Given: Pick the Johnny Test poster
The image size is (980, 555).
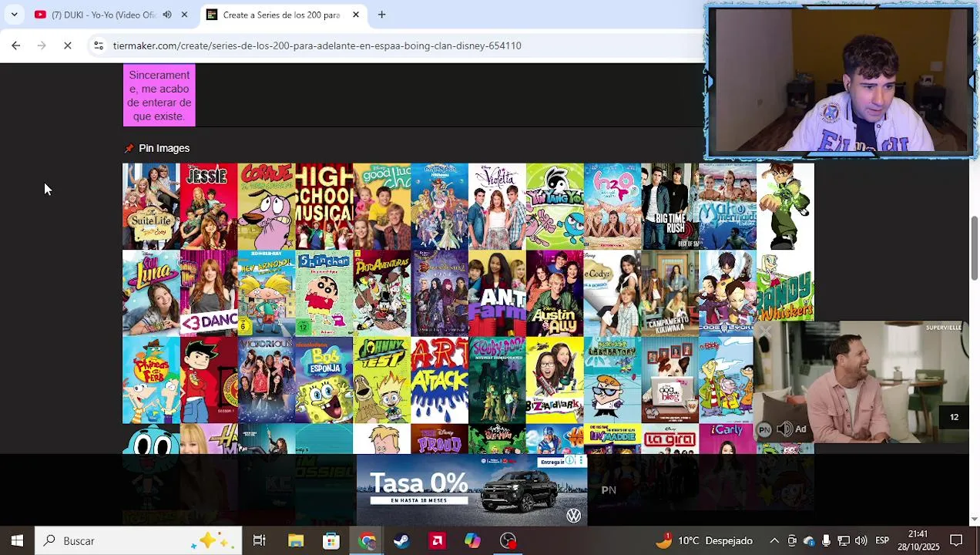Looking at the screenshot, I should (382, 380).
